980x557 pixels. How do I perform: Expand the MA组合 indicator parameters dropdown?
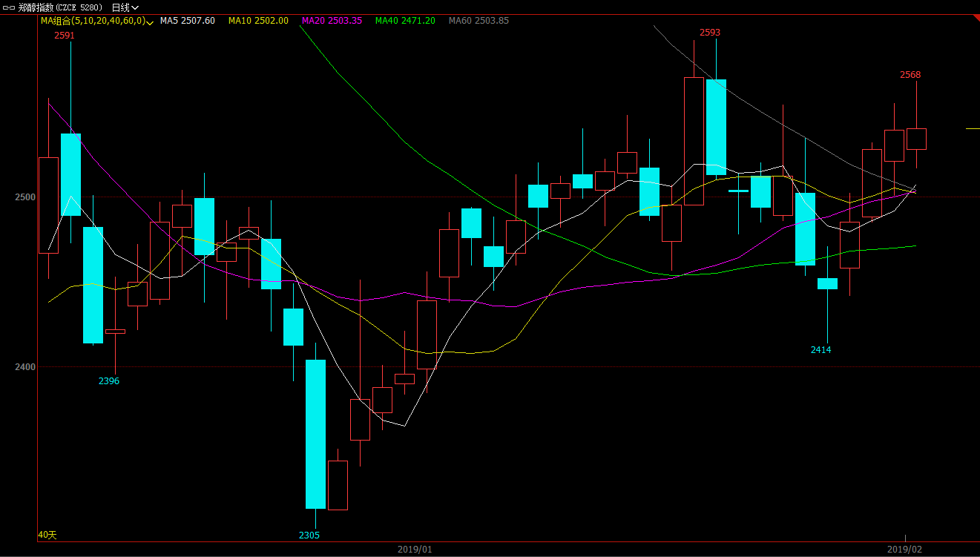151,22
